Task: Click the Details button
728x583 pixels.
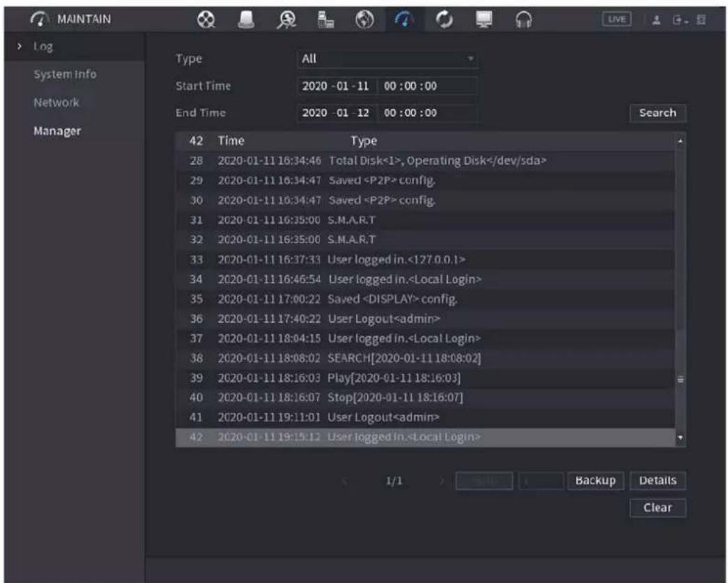Action: [658, 481]
